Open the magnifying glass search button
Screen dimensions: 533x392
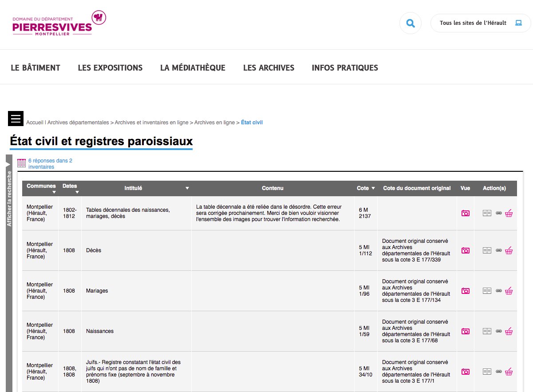pos(411,23)
